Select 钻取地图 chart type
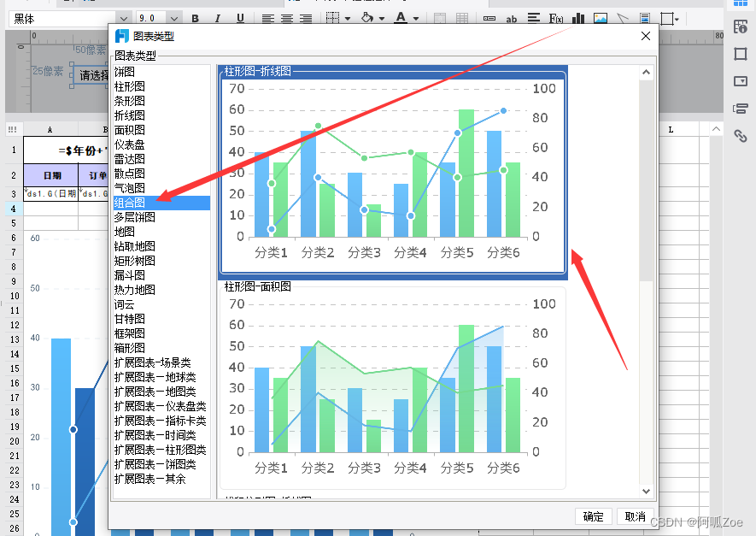 click(x=161, y=246)
